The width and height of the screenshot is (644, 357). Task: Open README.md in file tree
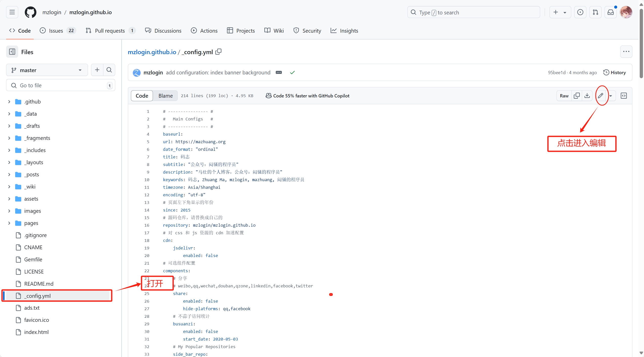tap(39, 284)
